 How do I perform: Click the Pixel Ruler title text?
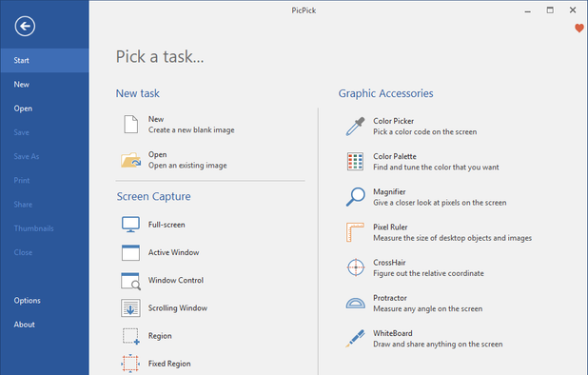click(x=390, y=227)
